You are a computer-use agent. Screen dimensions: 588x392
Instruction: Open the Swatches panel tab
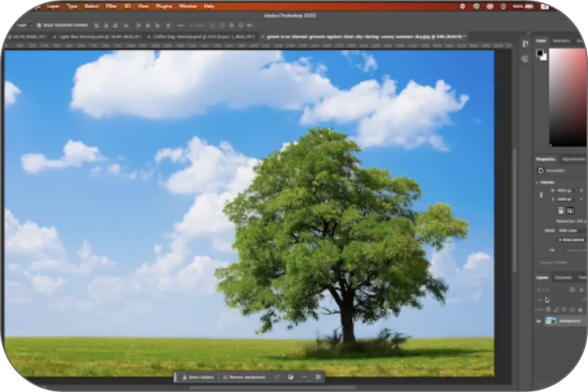click(562, 41)
